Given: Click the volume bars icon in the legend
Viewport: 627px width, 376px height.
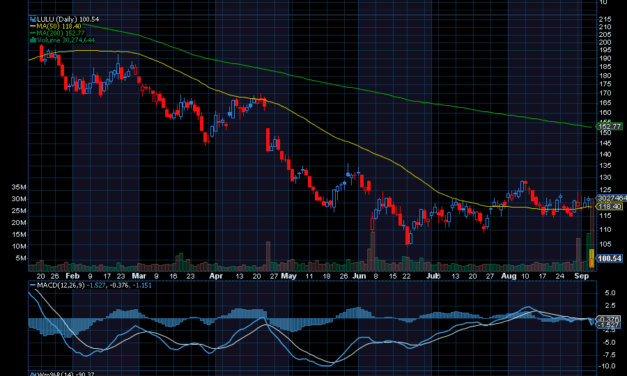Looking at the screenshot, I should point(33,40).
